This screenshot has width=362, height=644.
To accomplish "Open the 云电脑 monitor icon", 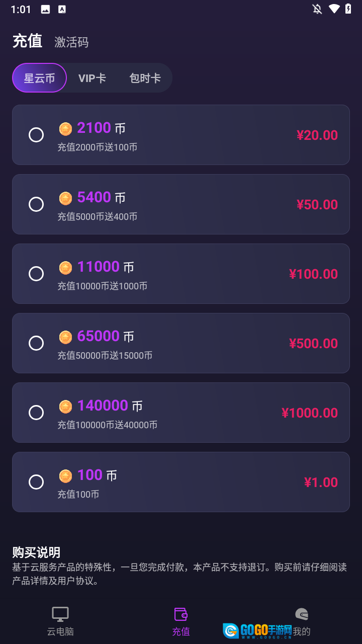I will (60, 614).
